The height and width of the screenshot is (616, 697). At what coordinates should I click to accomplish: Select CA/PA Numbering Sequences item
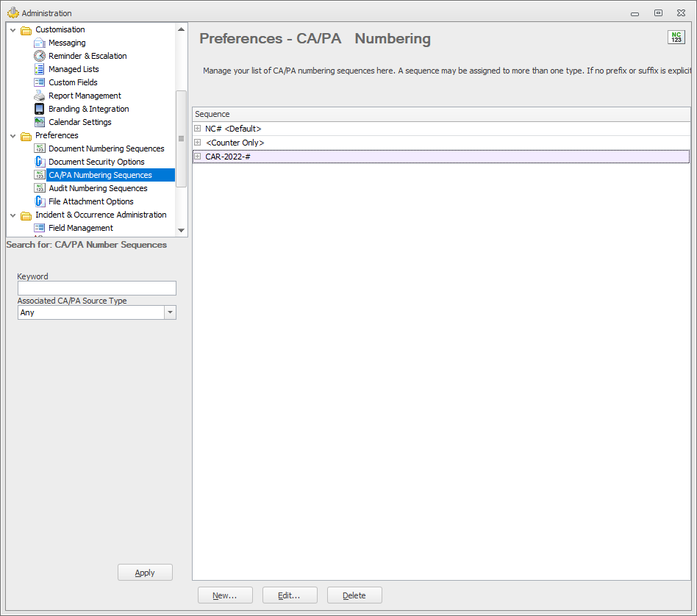point(101,175)
